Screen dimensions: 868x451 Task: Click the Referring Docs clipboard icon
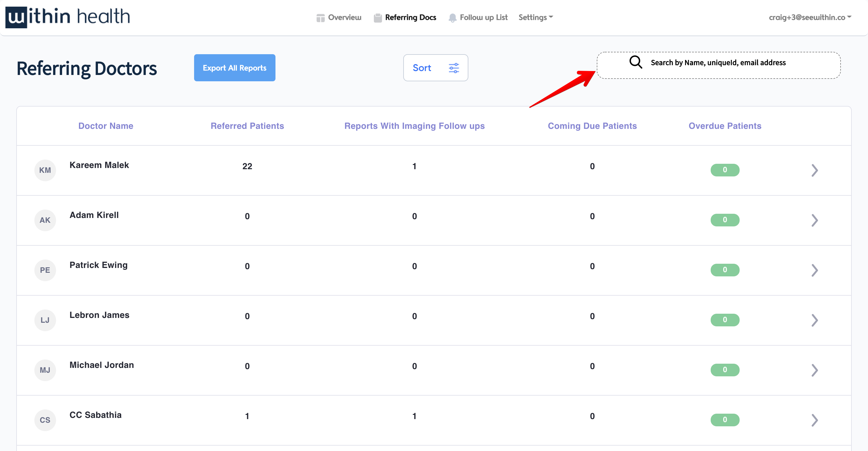point(377,18)
